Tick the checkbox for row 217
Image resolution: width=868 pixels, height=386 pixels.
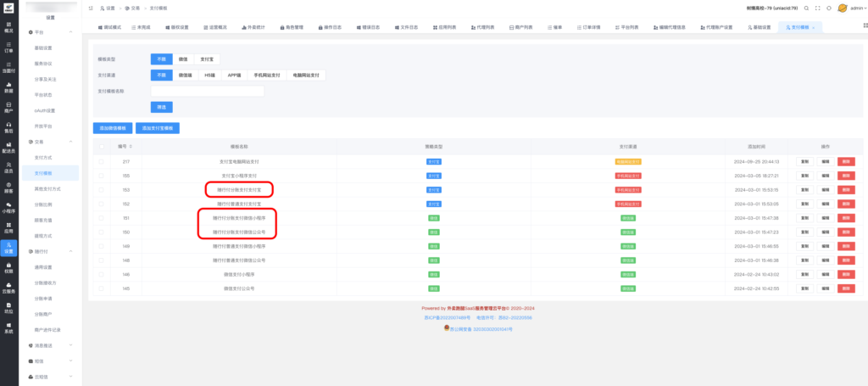[103, 160]
